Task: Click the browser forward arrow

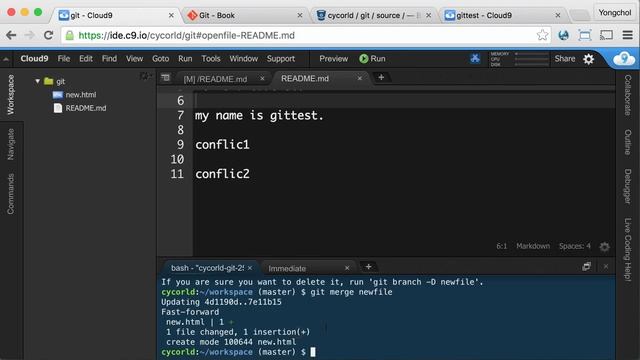Action: 29,36
